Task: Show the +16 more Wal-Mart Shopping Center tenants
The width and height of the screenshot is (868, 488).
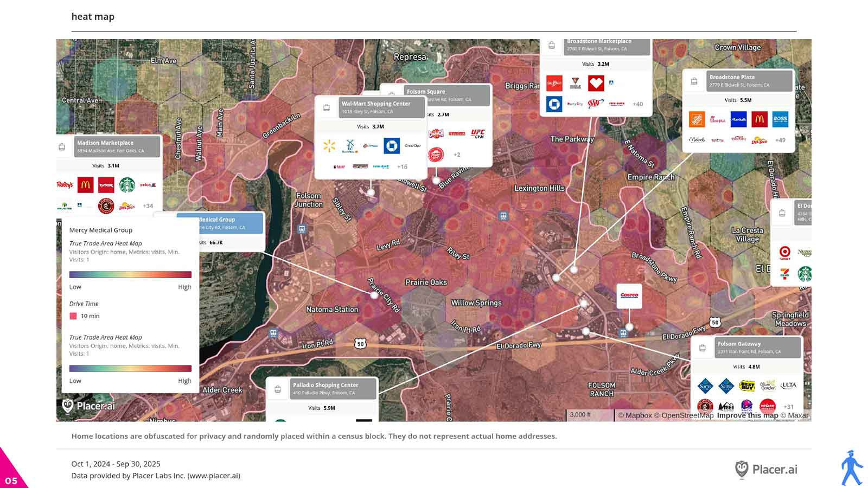Action: 402,166
